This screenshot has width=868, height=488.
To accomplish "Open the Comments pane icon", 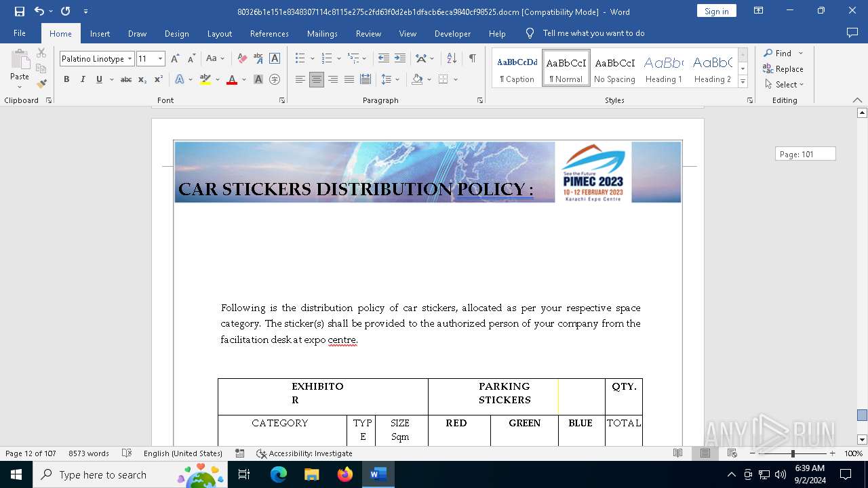I will [x=852, y=33].
